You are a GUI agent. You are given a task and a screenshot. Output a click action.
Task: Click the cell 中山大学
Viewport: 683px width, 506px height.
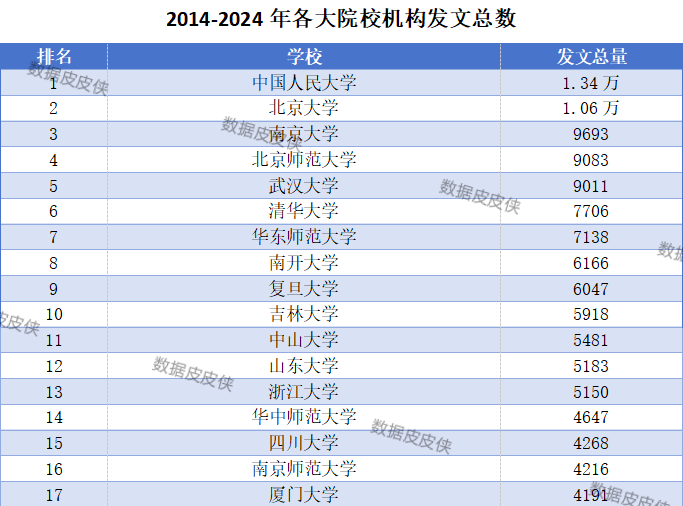click(x=304, y=340)
